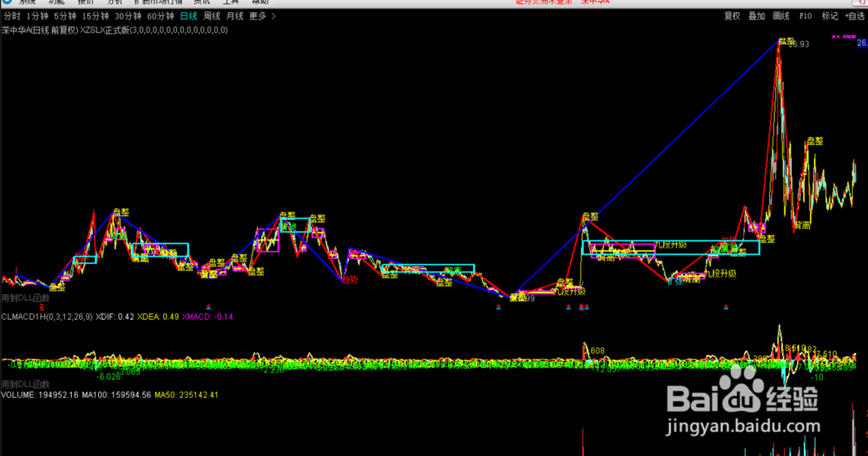Click the XDIF: 0.42 value
Screen dimensions: 868x456
[115, 317]
